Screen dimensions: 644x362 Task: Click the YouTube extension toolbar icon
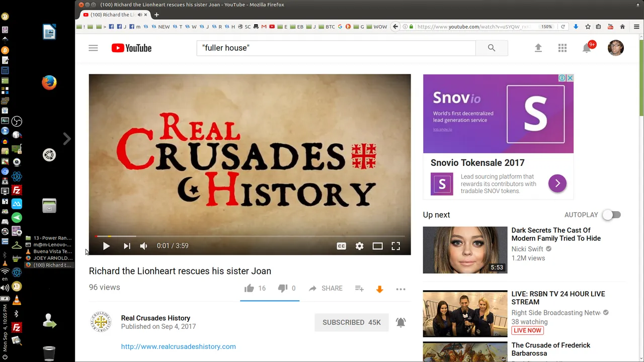(610, 27)
